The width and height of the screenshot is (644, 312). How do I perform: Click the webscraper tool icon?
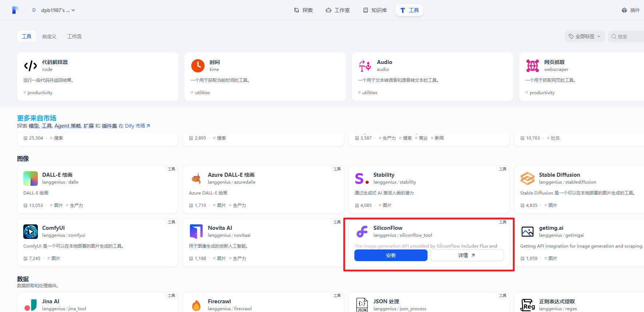click(532, 66)
